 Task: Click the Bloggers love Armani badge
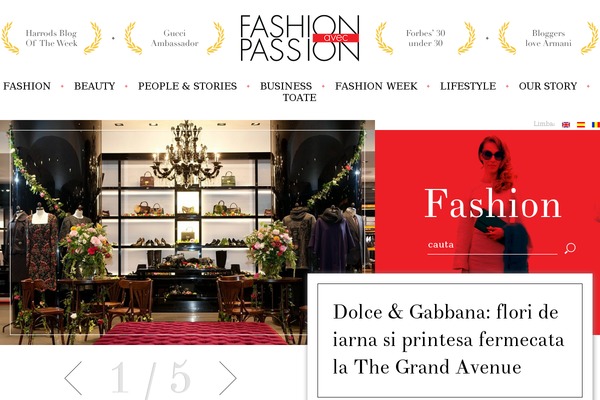[x=548, y=38]
